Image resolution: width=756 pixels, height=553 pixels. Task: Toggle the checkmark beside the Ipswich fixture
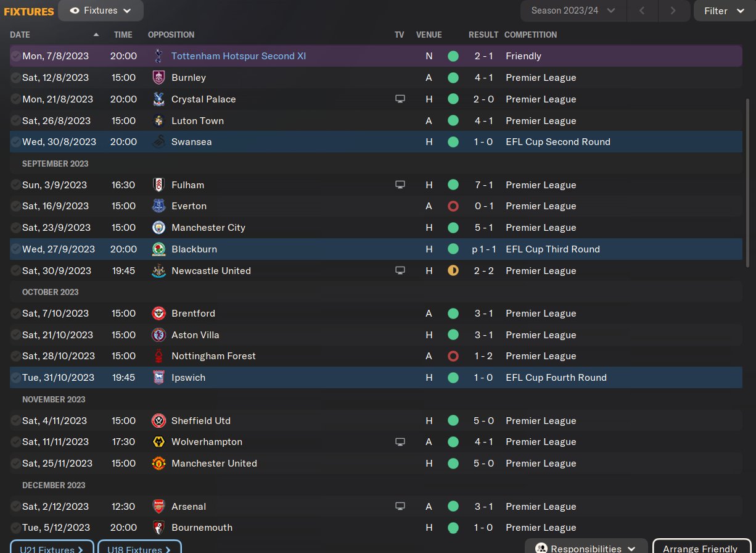pyautogui.click(x=15, y=378)
